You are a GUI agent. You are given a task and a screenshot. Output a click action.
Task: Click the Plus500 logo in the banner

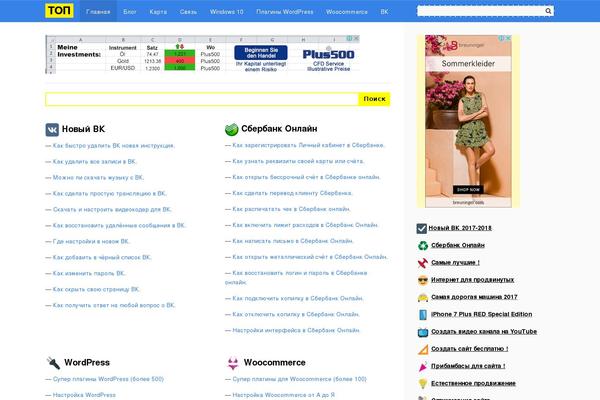(x=328, y=54)
